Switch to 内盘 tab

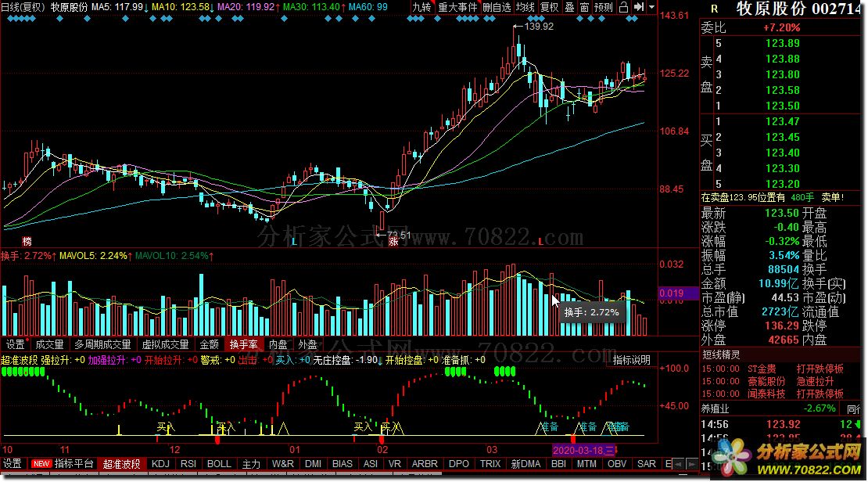click(278, 344)
